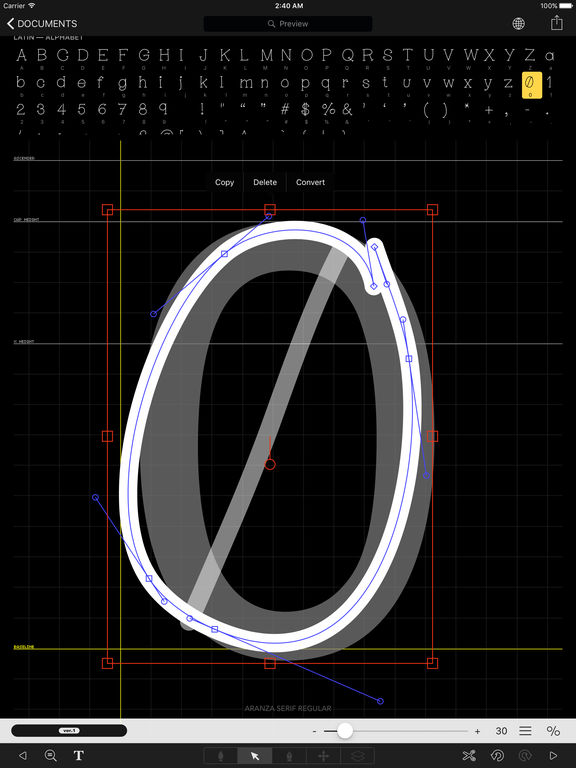The height and width of the screenshot is (768, 576).
Task: Go to next glyph with right triangle
Action: click(x=553, y=756)
